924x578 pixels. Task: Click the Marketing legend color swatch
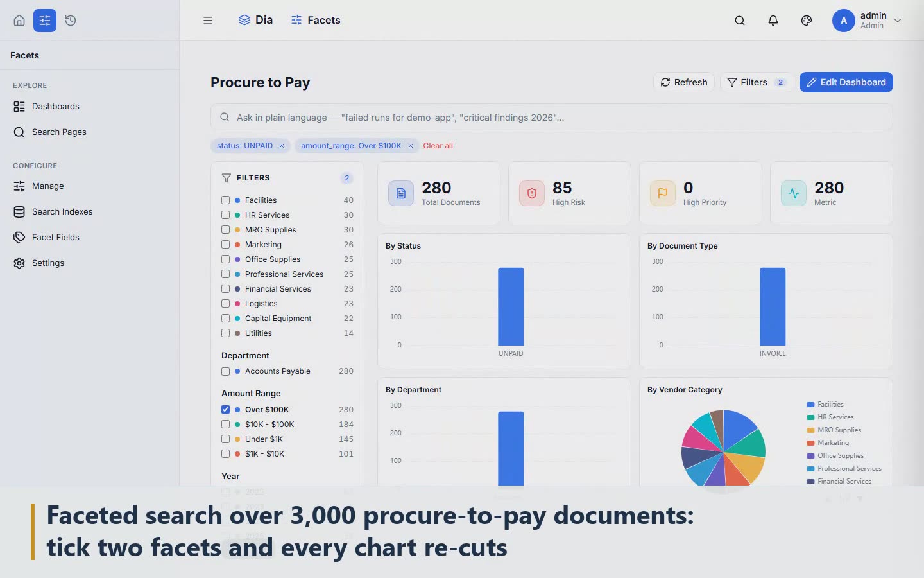810,443
